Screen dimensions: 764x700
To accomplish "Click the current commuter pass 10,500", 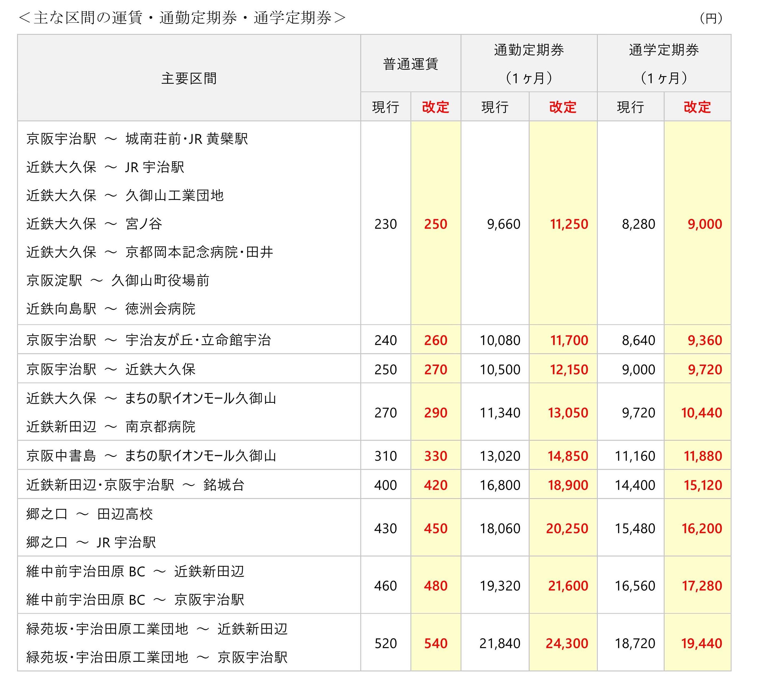I will 500,370.
